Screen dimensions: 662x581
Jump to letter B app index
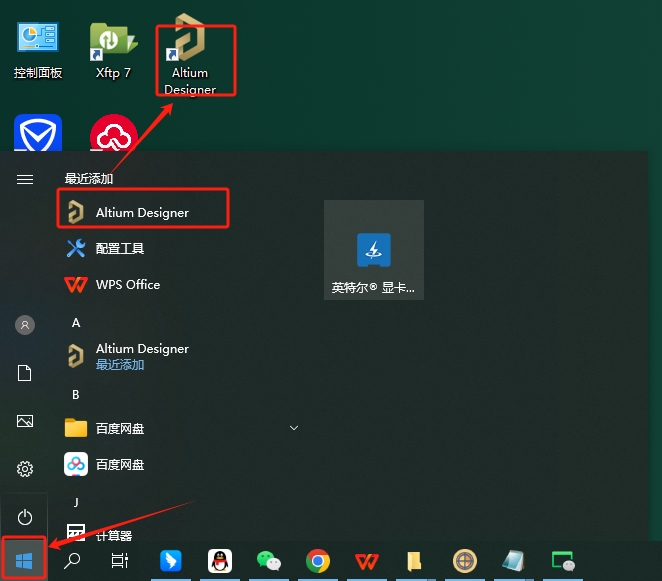coord(76,395)
